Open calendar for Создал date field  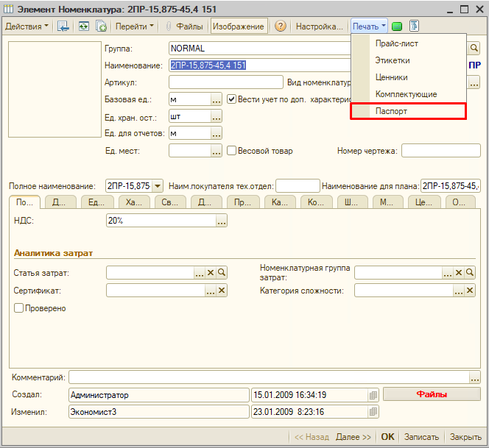point(373,395)
